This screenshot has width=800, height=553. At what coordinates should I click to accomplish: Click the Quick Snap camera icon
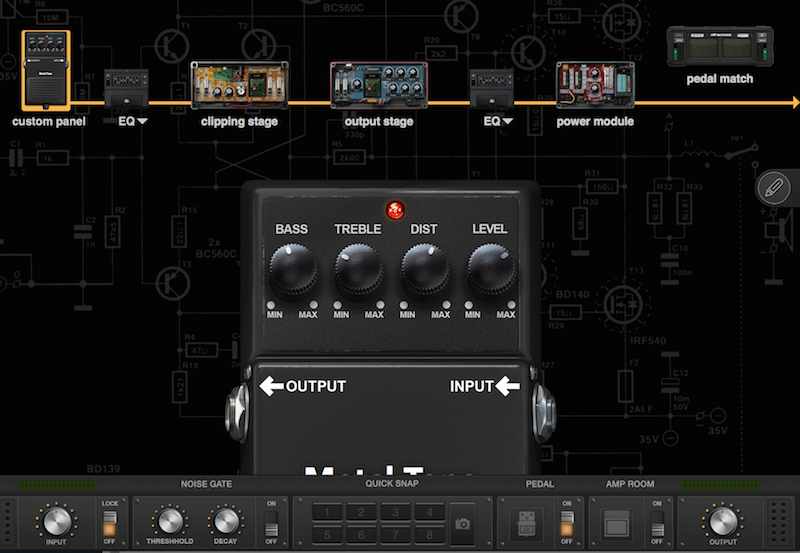pos(463,523)
